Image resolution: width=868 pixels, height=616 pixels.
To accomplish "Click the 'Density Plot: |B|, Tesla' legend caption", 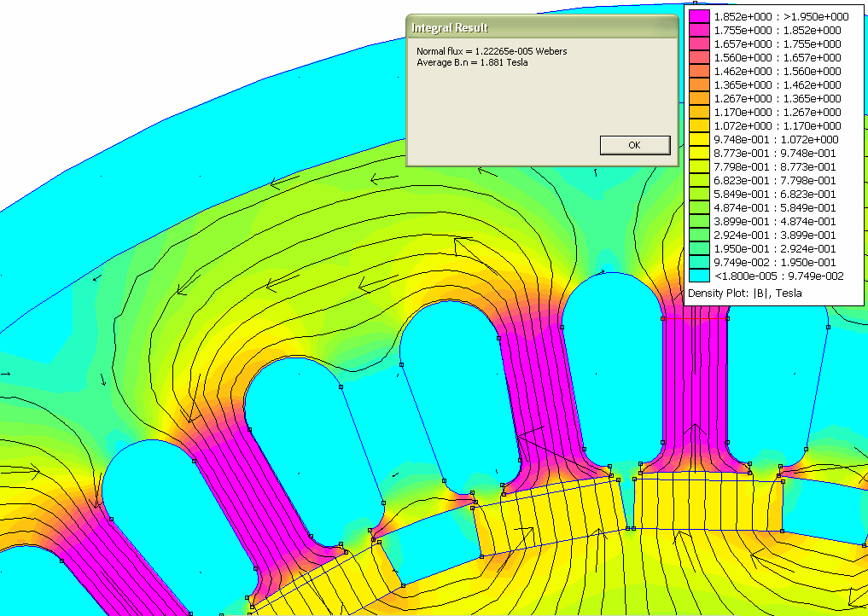I will pos(744,293).
